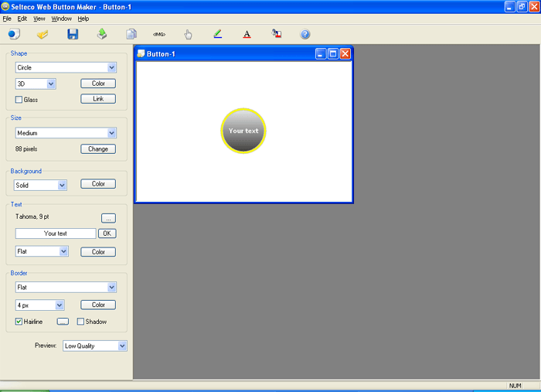Screen dimensions: 541x392
Task: Open a file with the folder icon
Action: [43, 34]
